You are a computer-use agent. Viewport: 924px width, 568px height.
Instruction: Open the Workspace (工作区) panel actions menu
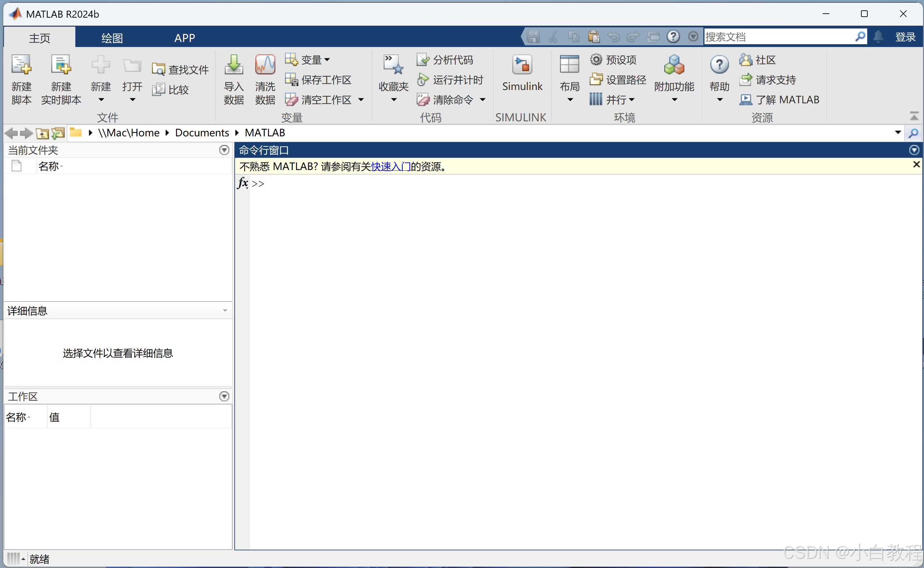(x=224, y=396)
